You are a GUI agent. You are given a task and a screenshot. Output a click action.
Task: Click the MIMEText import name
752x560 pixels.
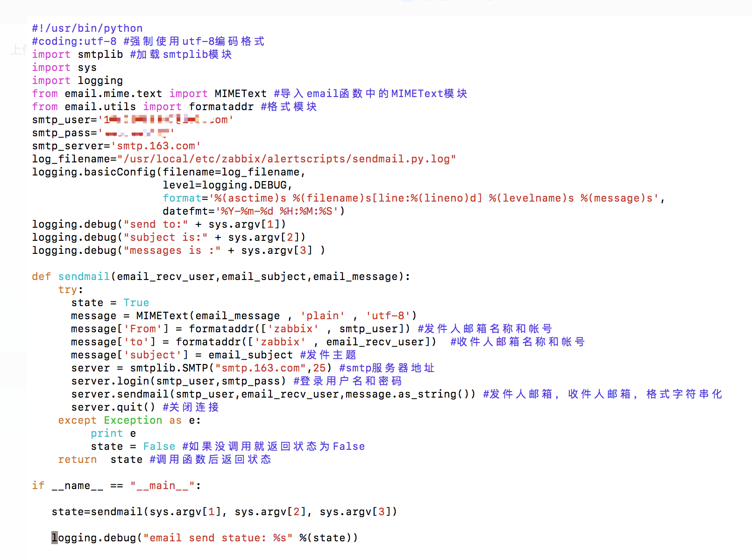(x=240, y=93)
